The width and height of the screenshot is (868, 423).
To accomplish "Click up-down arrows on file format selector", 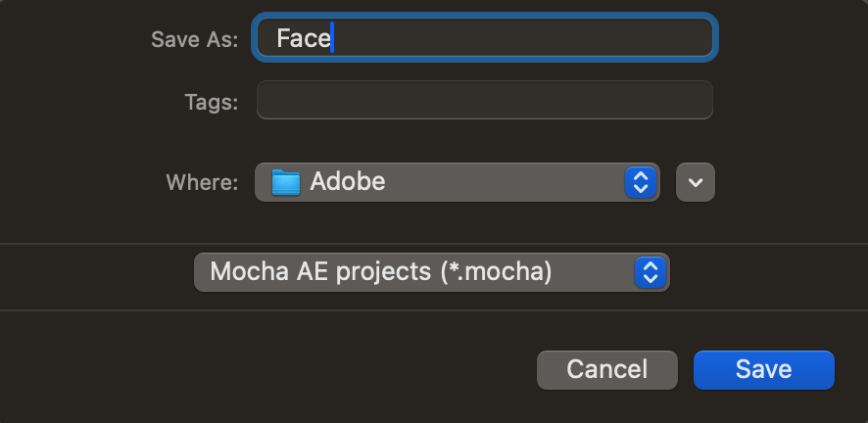I will (651, 272).
